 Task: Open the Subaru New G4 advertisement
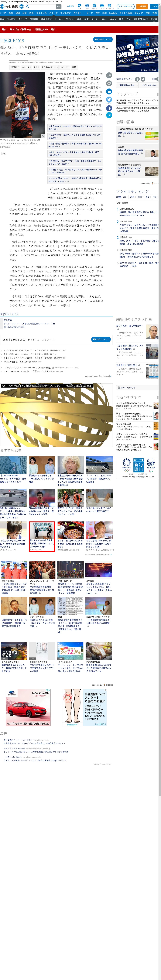pos(28,707)
